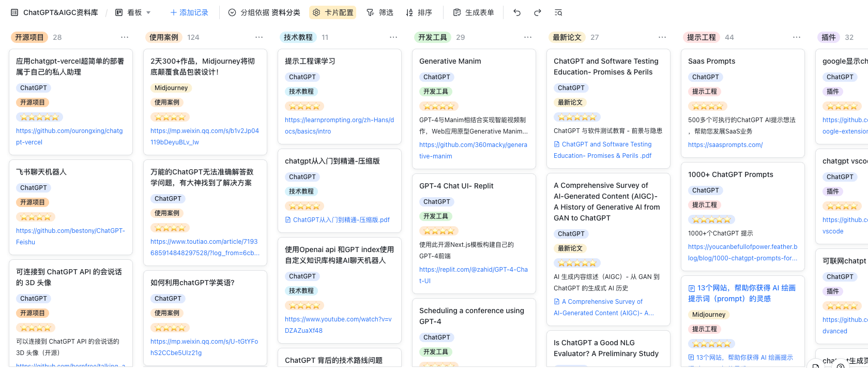Viewport: 868px width, 368px height.
Task: Open the more options menu for 技术教程 column
Action: coord(393,37)
